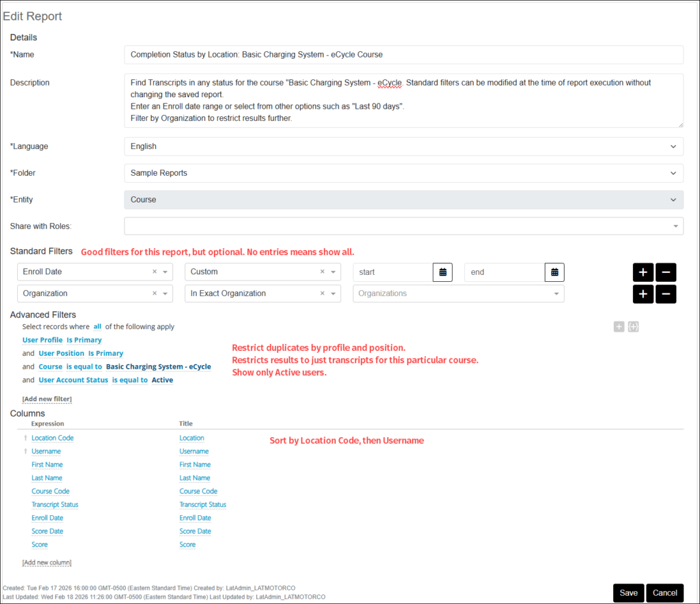Open the end date calendar picker
Image resolution: width=700 pixels, height=604 pixels.
(x=554, y=272)
